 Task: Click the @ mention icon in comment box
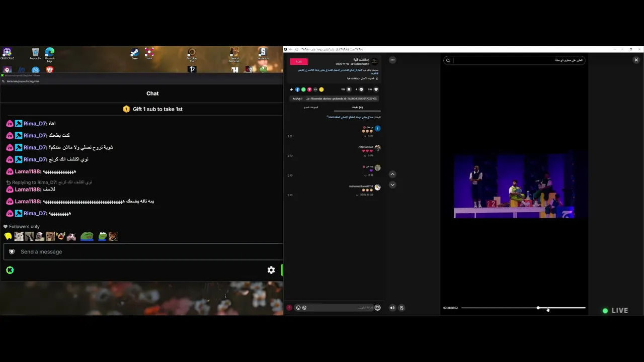pyautogui.click(x=304, y=308)
